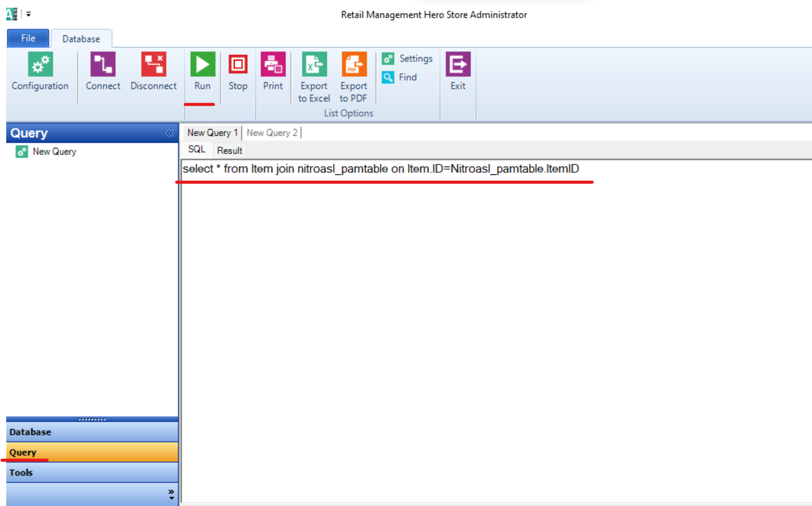Select the Database ribbon tab
Screen dimensions: 812x506
point(81,39)
